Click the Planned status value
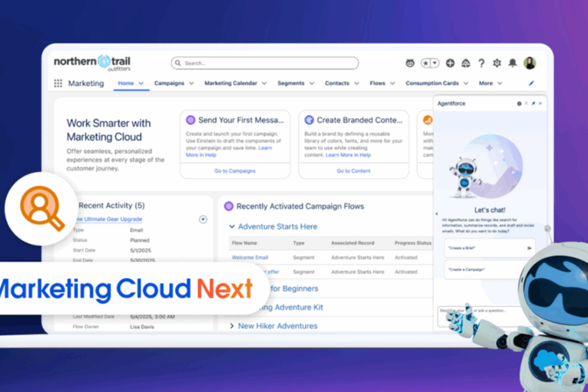Image resolution: width=588 pixels, height=392 pixels. coord(140,240)
